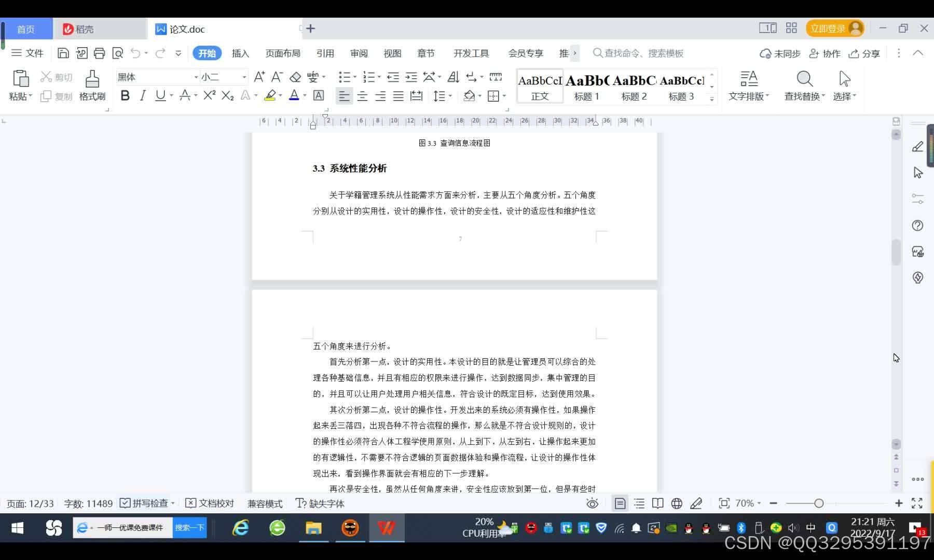934x560 pixels.
Task: Switch to reading mode book icon
Action: [x=657, y=503]
